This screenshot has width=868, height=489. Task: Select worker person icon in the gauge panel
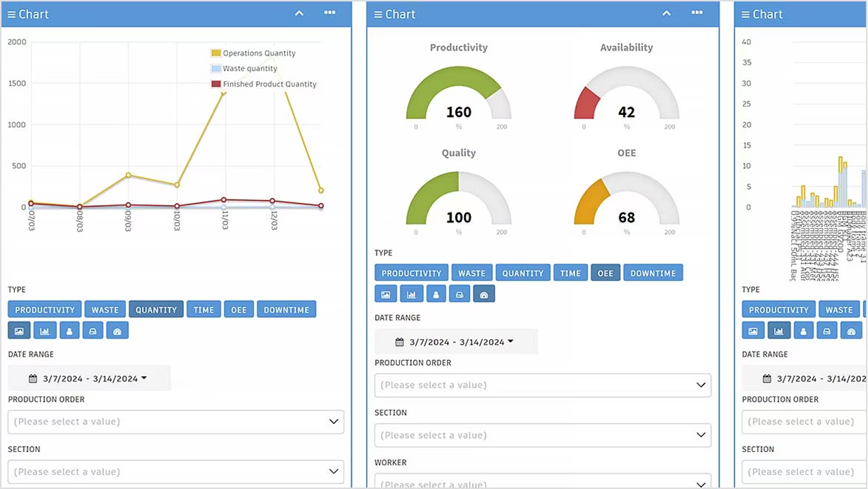(x=436, y=294)
